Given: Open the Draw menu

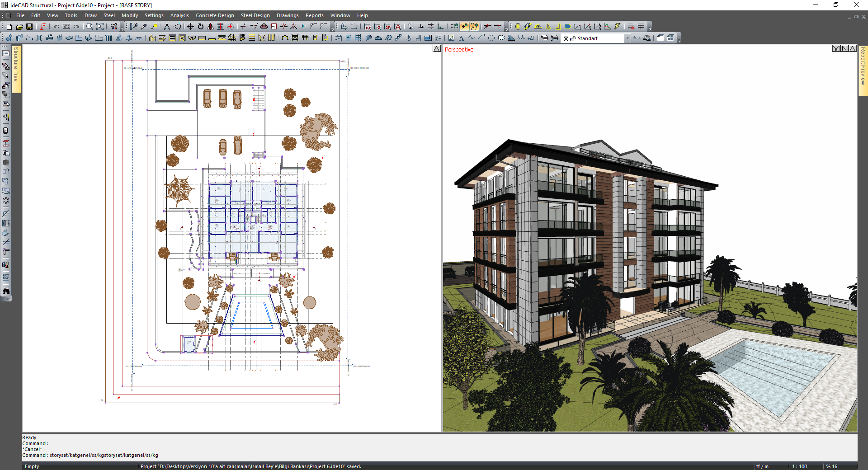Looking at the screenshot, I should coord(90,15).
